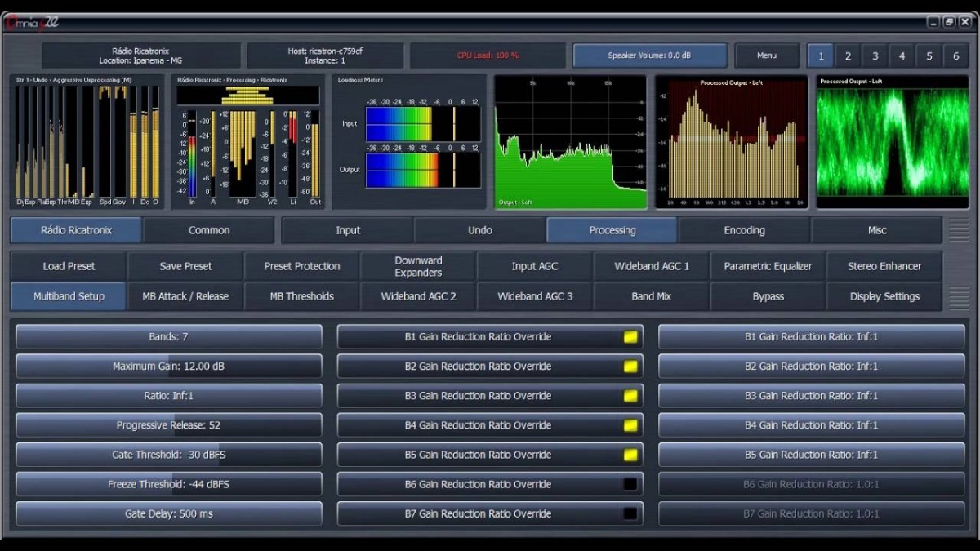Click the Ricatronix Processing meters panel
This screenshot has width=980, height=551.
click(x=248, y=142)
